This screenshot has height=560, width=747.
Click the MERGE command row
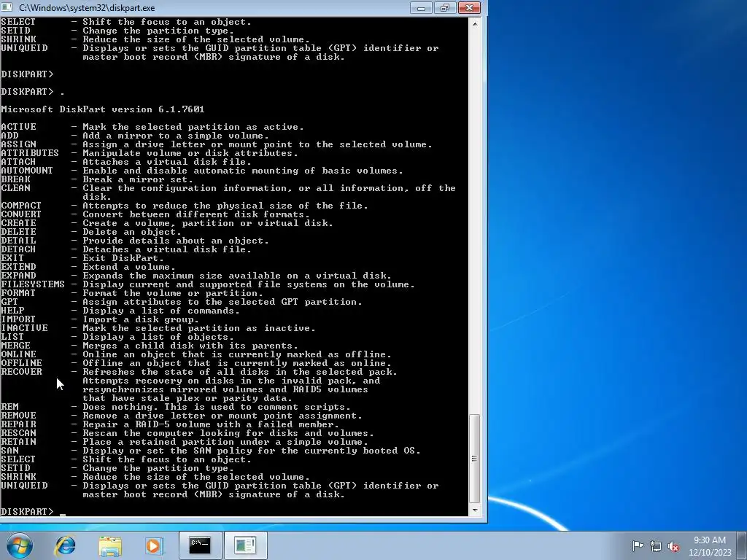click(149, 346)
